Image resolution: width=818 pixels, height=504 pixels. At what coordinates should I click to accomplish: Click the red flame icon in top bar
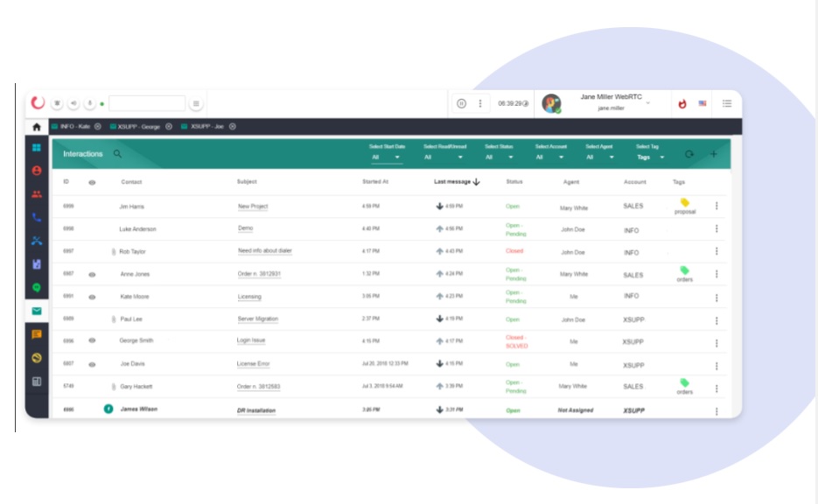(682, 104)
